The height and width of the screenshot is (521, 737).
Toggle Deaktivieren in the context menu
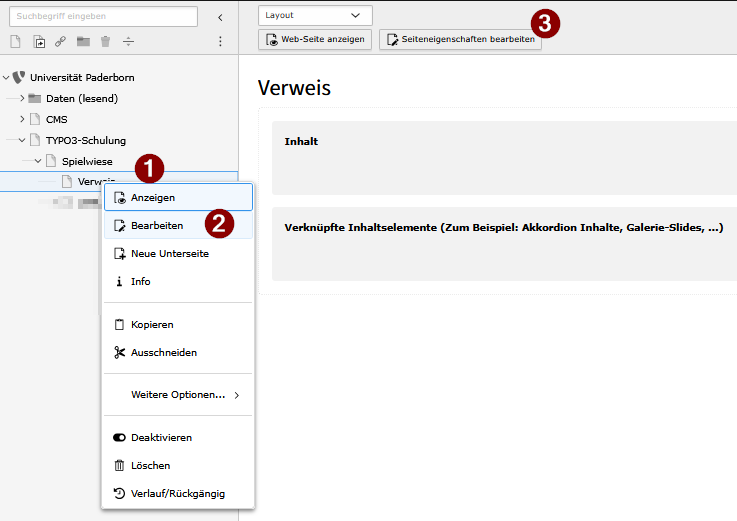160,437
